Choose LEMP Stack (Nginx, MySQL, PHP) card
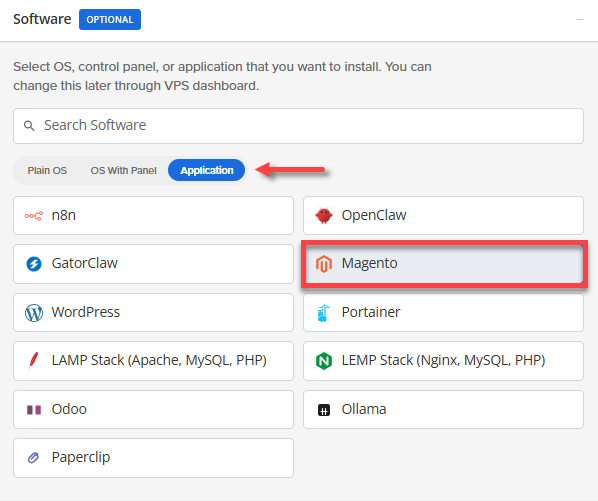The height and width of the screenshot is (501, 598). (x=443, y=361)
